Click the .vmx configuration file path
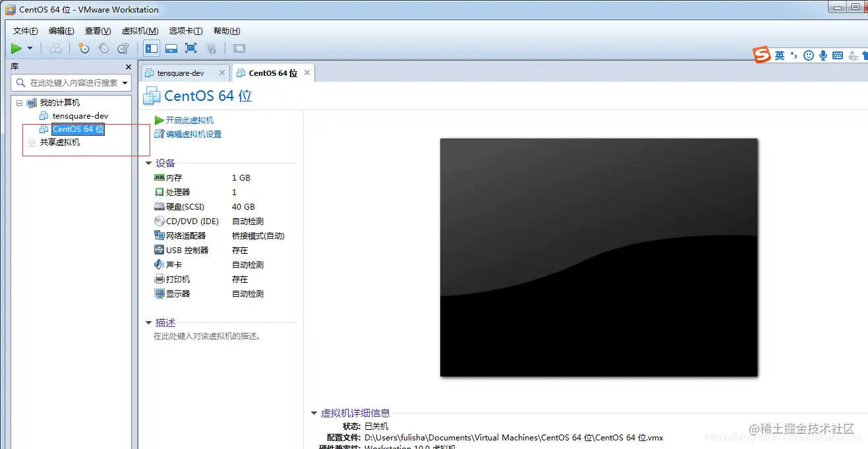This screenshot has width=868, height=449. (513, 438)
